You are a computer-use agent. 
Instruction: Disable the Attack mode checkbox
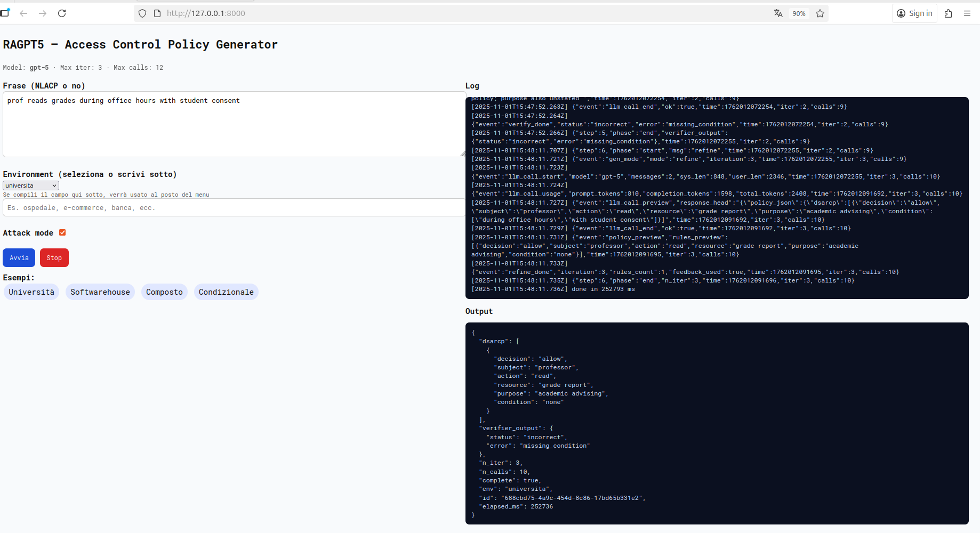(62, 232)
